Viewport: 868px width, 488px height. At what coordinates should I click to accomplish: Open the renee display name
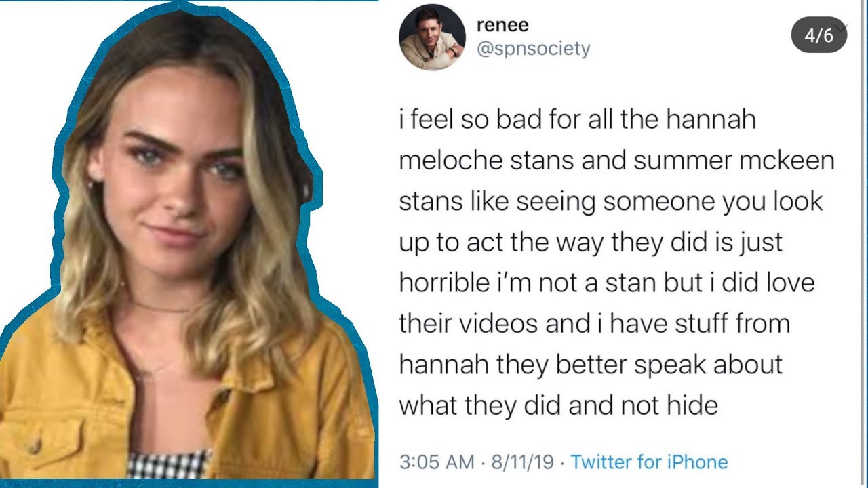[502, 25]
